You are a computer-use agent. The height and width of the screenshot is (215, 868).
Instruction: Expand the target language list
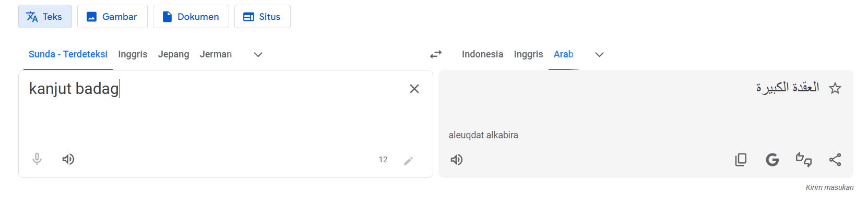[x=599, y=54]
